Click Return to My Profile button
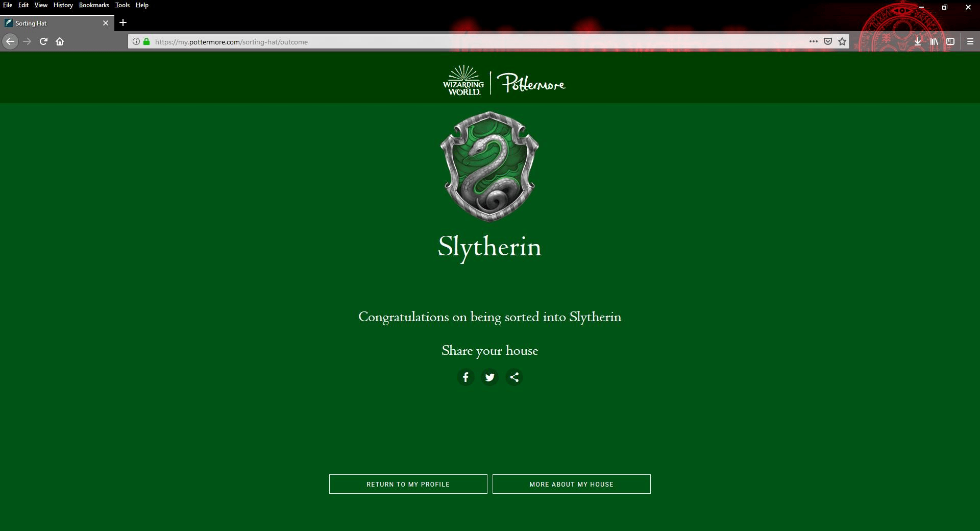The image size is (980, 531). 408,484
